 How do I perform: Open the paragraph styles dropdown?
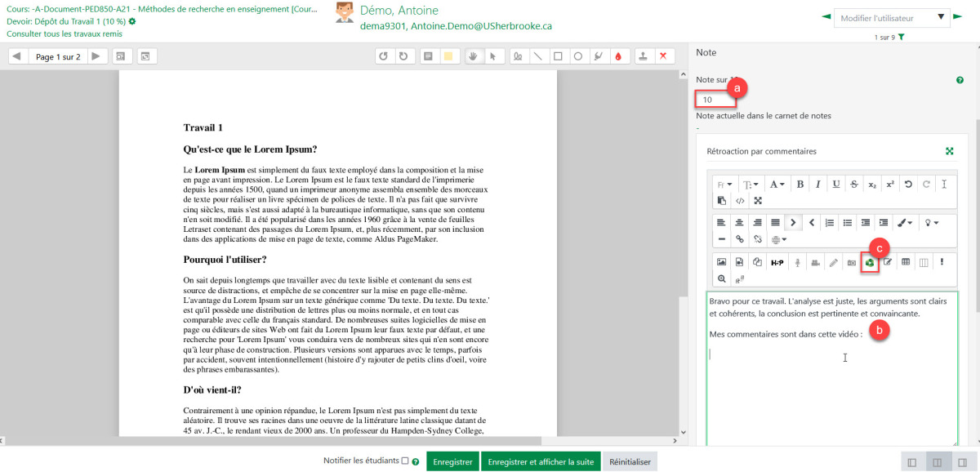(724, 184)
